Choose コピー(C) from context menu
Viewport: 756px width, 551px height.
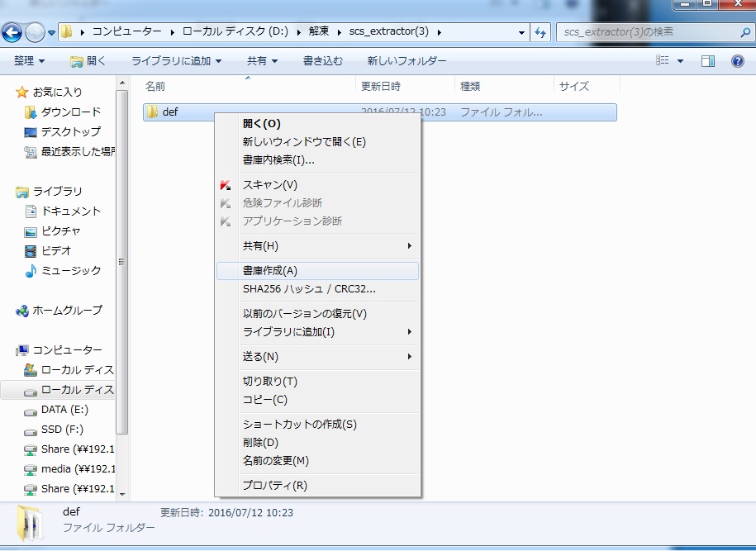[318, 400]
